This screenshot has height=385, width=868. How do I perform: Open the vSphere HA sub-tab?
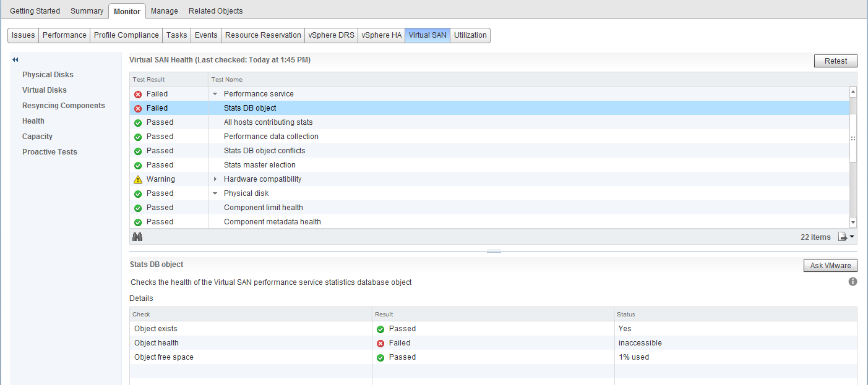click(381, 35)
